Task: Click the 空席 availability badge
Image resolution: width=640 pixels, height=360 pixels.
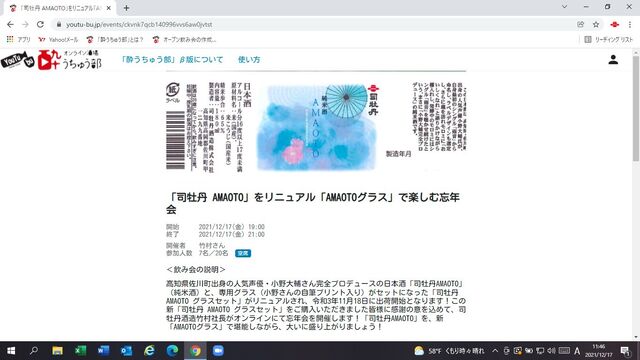Action: tap(243, 253)
